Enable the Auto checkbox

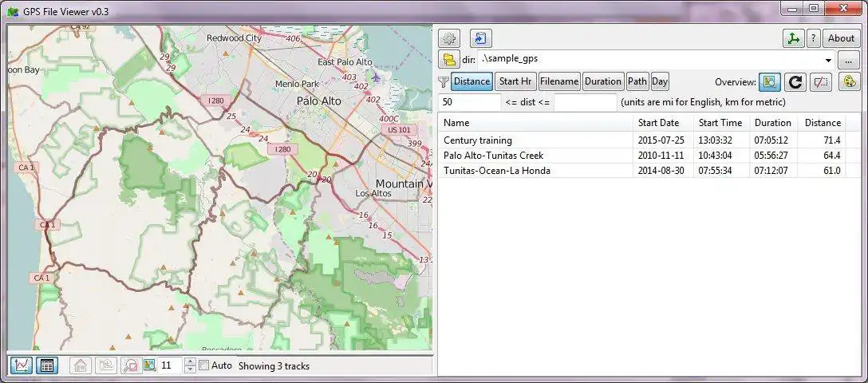[203, 365]
